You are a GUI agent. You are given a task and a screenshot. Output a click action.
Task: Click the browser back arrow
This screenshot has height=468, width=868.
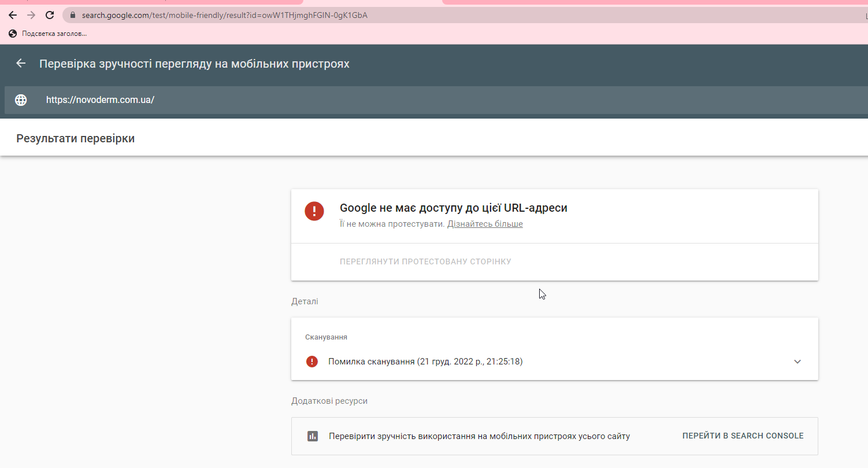(x=13, y=15)
